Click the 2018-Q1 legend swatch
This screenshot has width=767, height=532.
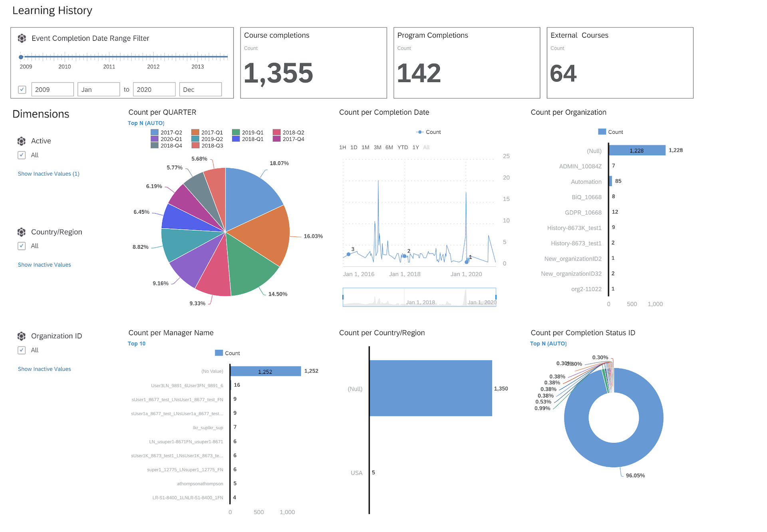(236, 139)
